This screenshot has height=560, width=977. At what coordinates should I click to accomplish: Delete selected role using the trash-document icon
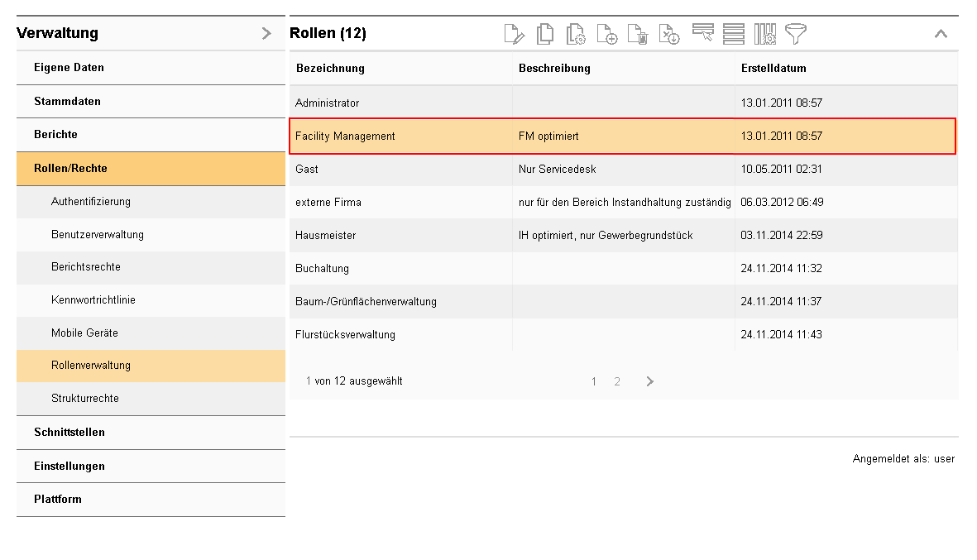tap(637, 34)
